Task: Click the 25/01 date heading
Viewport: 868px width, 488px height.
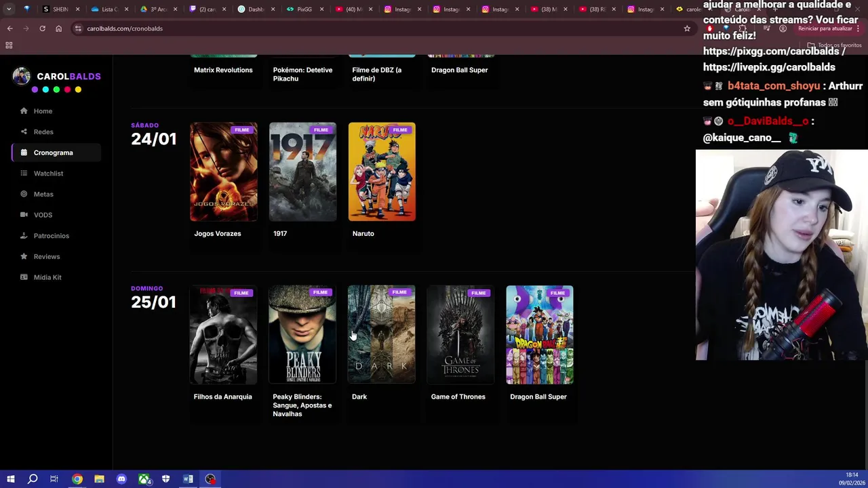Action: click(x=154, y=302)
